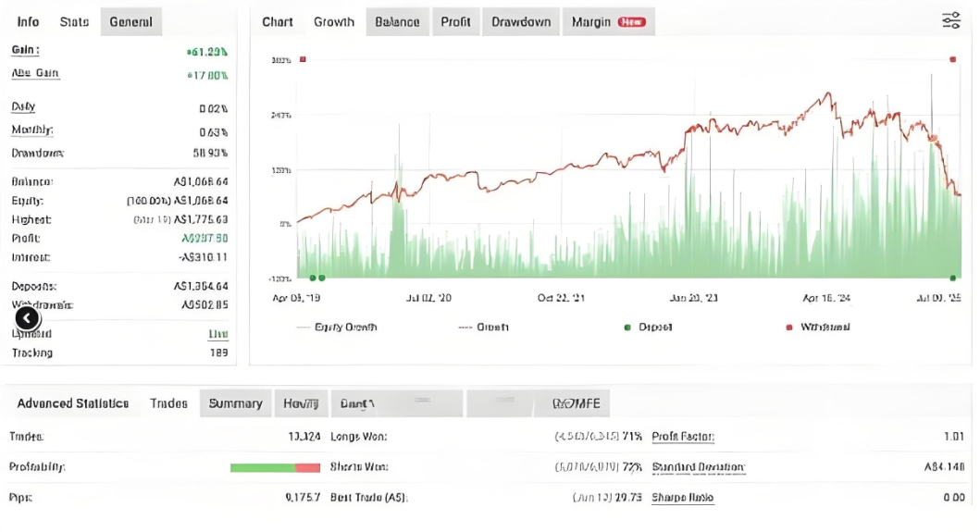This screenshot has width=980, height=532.
Task: Click the Deposits amount value
Action: pyautogui.click(x=201, y=286)
